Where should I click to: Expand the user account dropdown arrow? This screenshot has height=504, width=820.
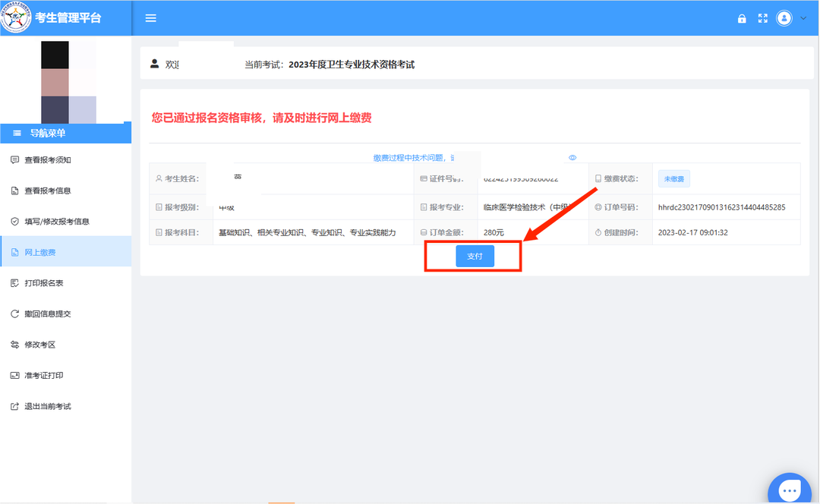pos(804,18)
